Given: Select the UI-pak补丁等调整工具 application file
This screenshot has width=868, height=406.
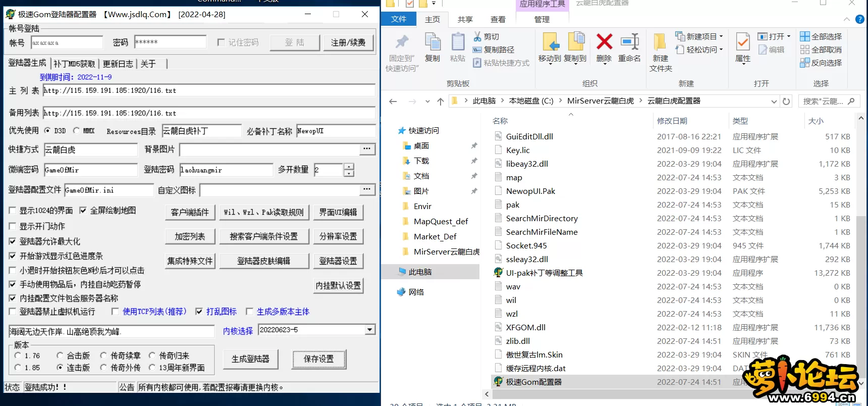Looking at the screenshot, I should coord(544,273).
